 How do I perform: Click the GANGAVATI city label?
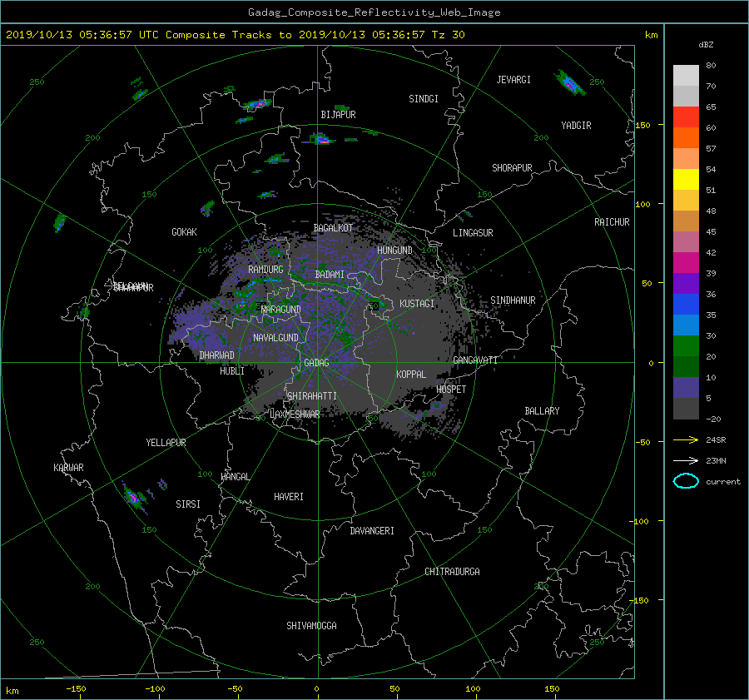pos(475,360)
